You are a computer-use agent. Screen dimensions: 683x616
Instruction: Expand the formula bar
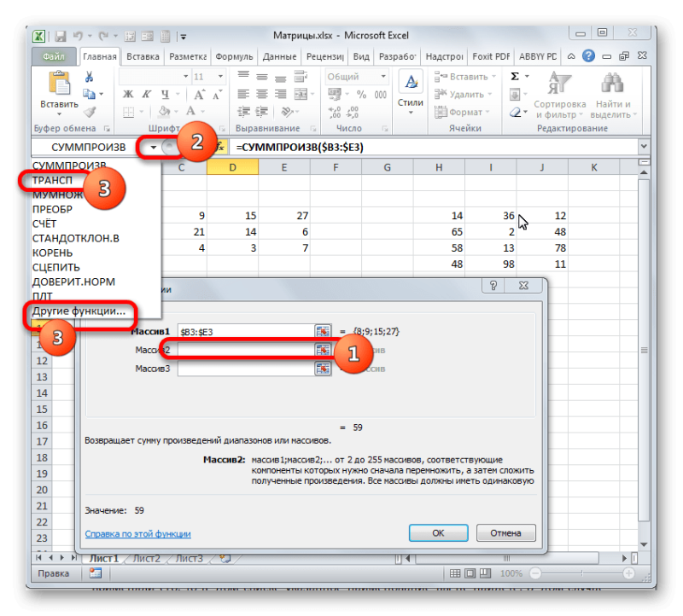[x=644, y=147]
